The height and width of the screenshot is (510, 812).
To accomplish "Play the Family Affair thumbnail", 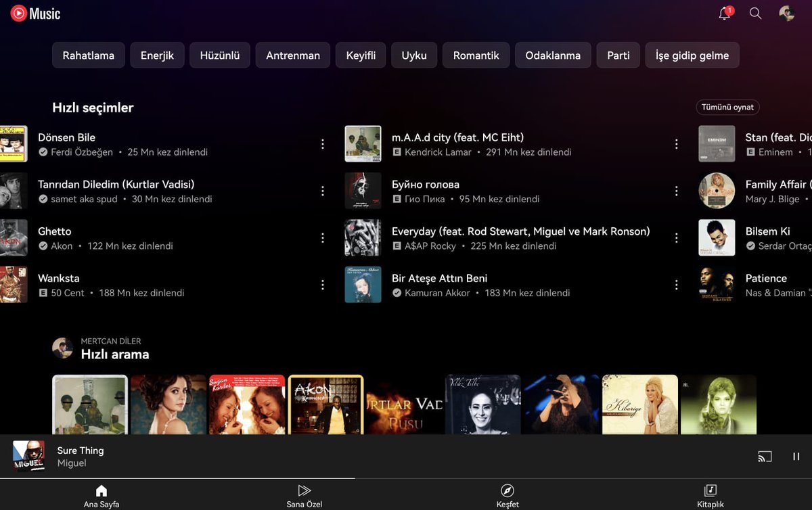I will [x=717, y=191].
